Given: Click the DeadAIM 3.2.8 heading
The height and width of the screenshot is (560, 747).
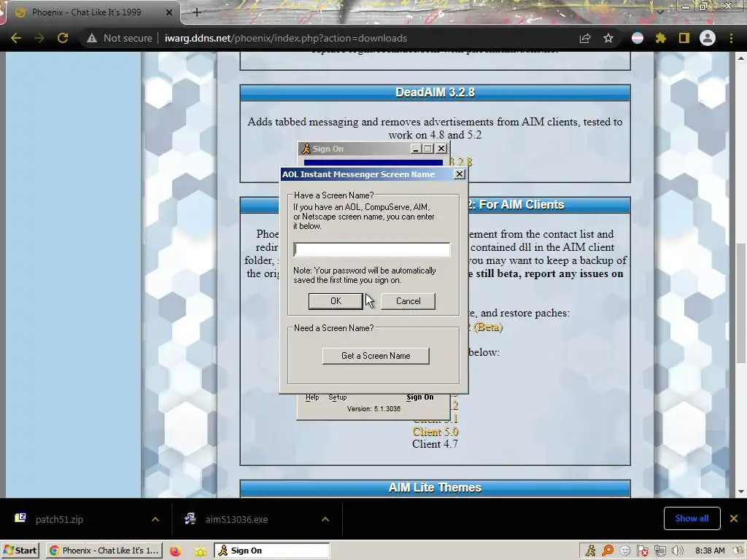Looking at the screenshot, I should pyautogui.click(x=435, y=93).
